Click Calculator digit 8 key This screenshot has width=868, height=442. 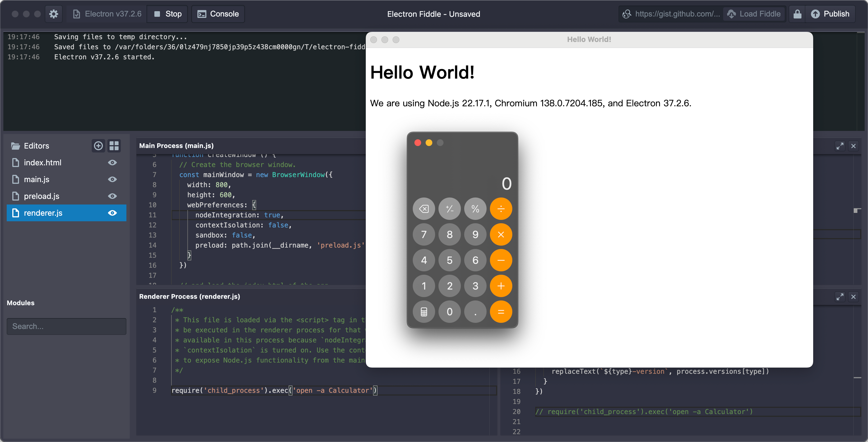pyautogui.click(x=449, y=234)
